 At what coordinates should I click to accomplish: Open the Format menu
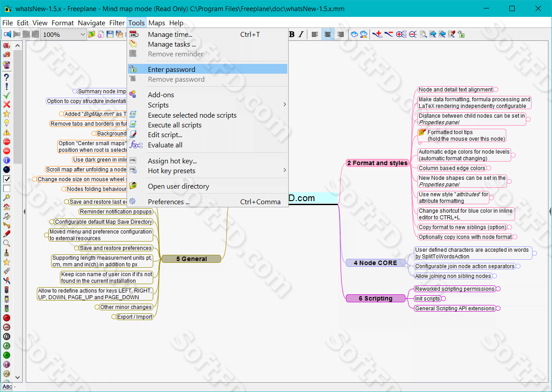tap(63, 23)
